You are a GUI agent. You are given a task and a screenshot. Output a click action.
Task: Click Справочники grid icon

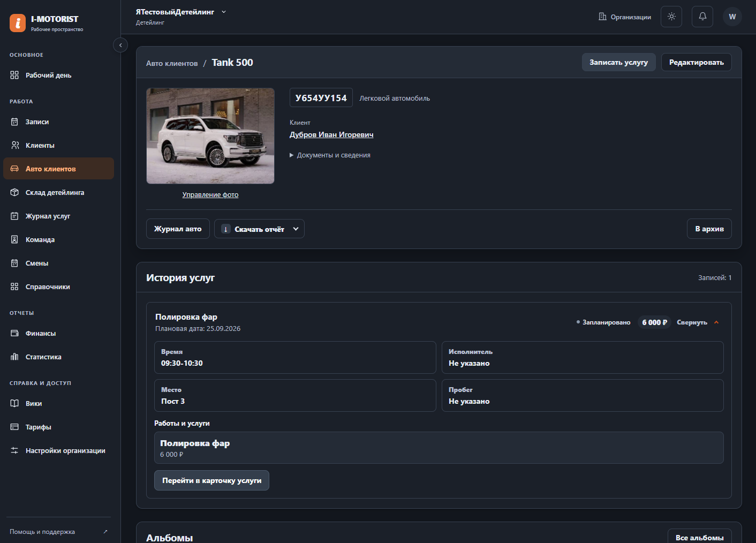pyautogui.click(x=14, y=286)
